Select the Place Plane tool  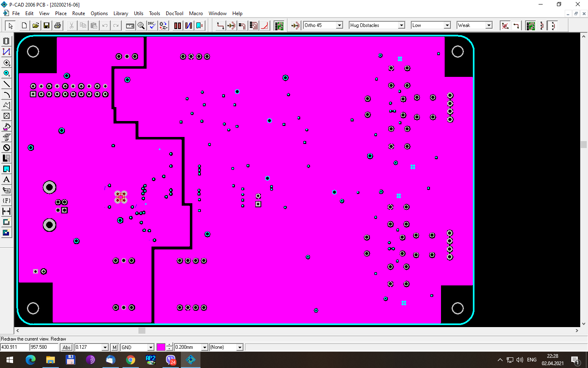tap(7, 158)
